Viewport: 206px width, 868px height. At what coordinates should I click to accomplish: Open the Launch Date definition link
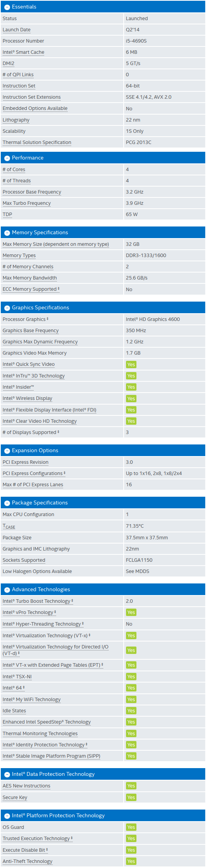[x=17, y=30]
